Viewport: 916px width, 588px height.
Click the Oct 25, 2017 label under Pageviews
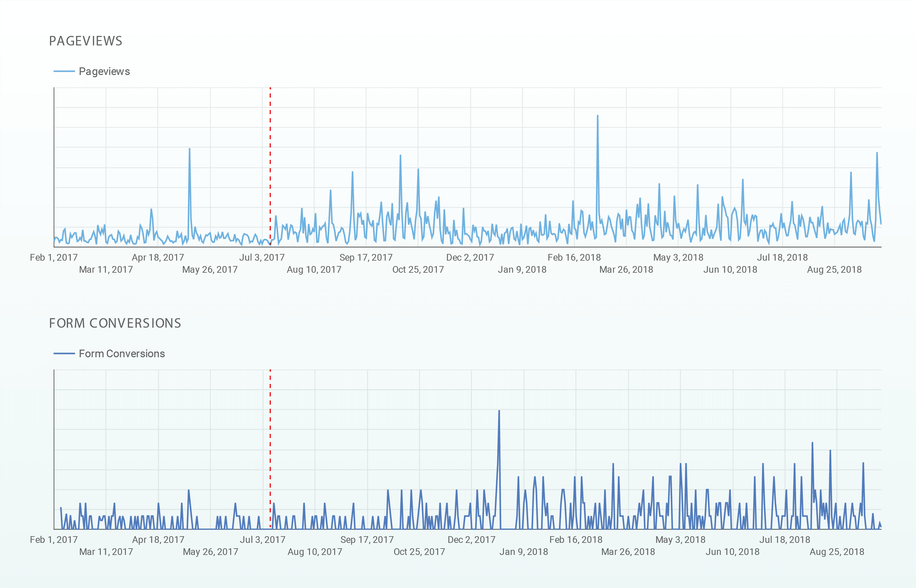(x=418, y=270)
